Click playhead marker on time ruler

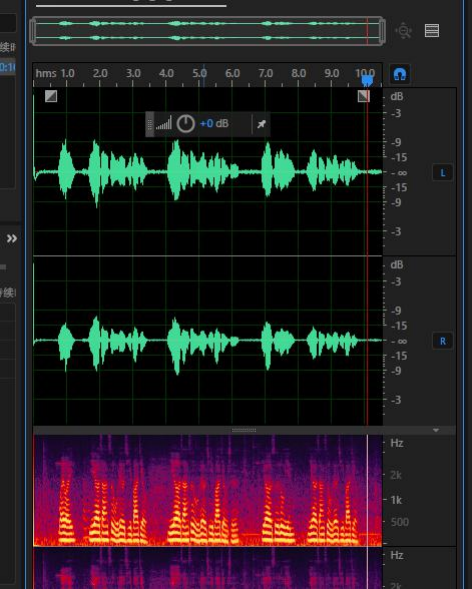[367, 80]
